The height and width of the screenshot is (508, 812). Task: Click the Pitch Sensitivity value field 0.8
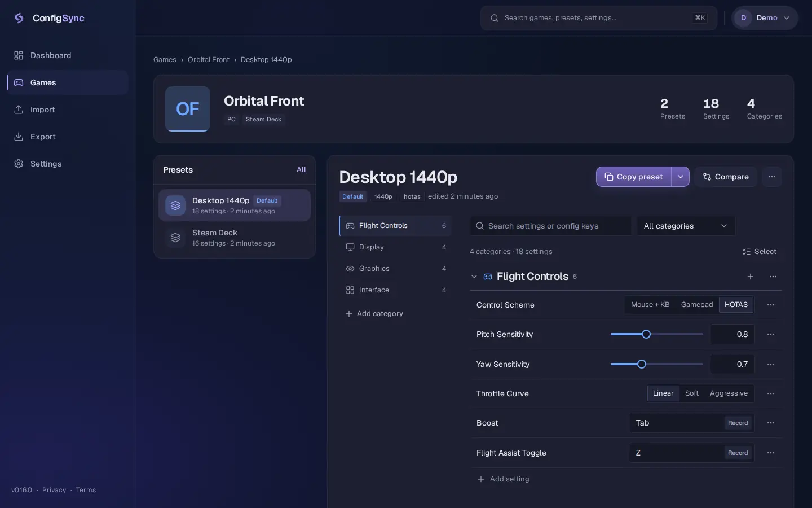tap(732, 334)
